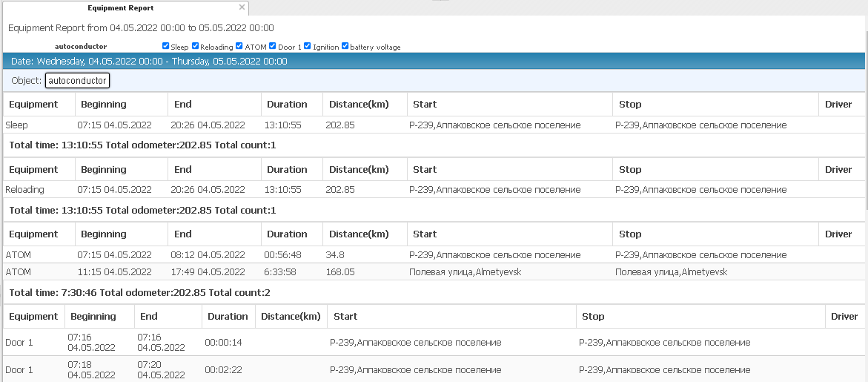This screenshot has width=868, height=382.
Task: Click the autoconductor object button
Action: (x=77, y=80)
